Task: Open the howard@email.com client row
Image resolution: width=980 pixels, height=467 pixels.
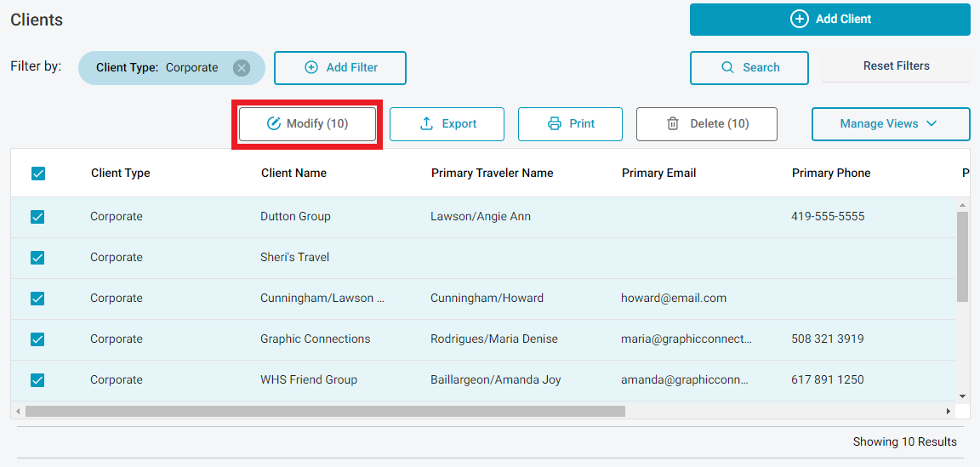Action: (x=673, y=299)
